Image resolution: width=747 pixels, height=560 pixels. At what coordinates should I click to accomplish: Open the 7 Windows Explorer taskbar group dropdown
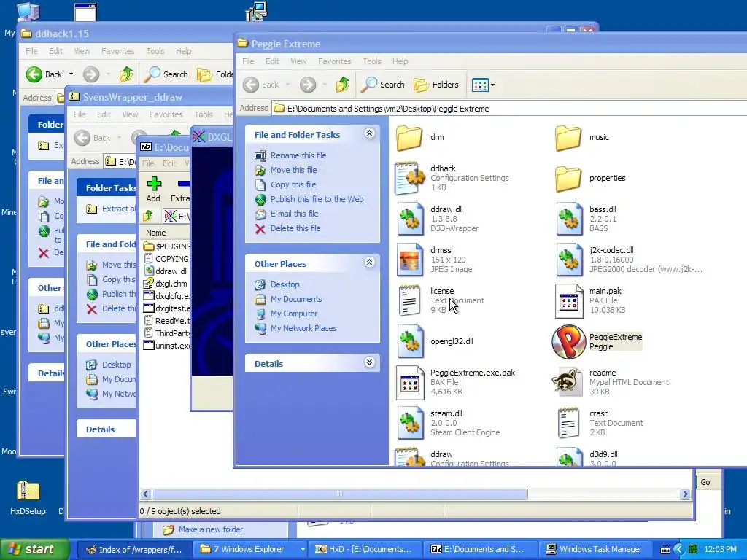[303, 550]
